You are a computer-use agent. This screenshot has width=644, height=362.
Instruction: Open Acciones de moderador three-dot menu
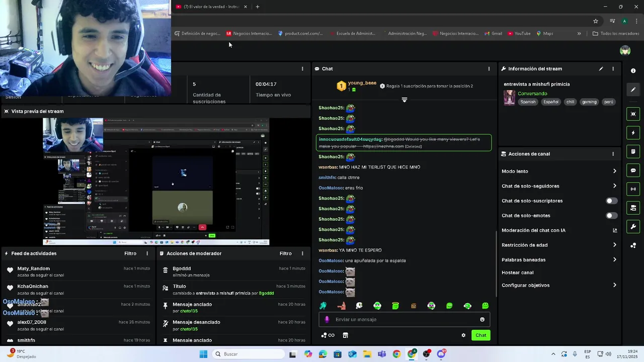302,253
